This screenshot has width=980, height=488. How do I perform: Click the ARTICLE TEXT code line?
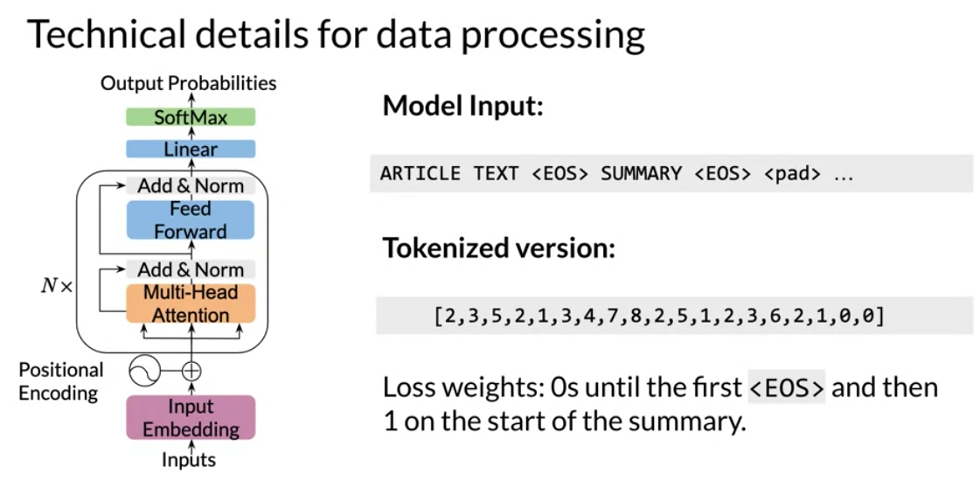tap(671, 173)
